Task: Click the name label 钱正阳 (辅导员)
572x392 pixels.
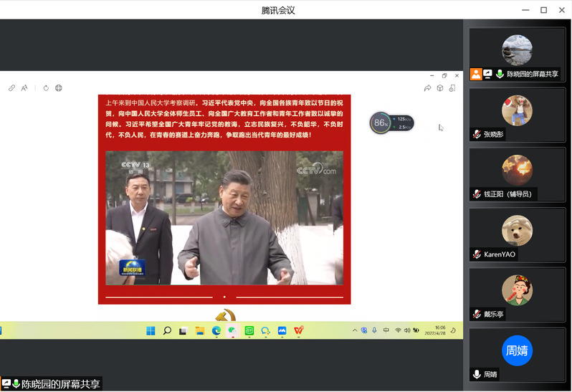Action: coord(507,194)
